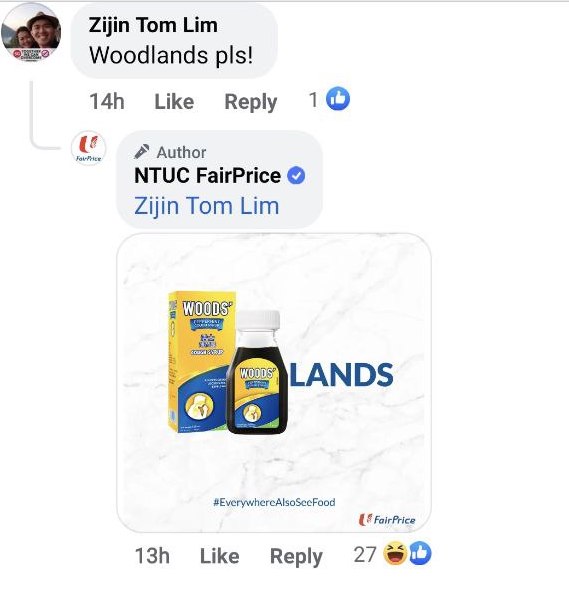Open Zijin Tom Lim's profile picture
This screenshot has height=597, width=569.
coord(31,32)
